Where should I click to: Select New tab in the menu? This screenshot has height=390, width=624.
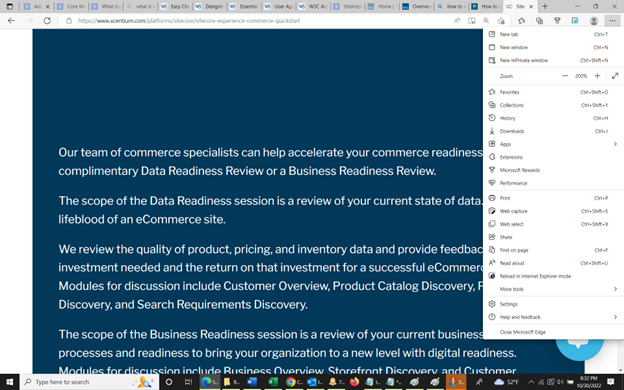coord(553,34)
